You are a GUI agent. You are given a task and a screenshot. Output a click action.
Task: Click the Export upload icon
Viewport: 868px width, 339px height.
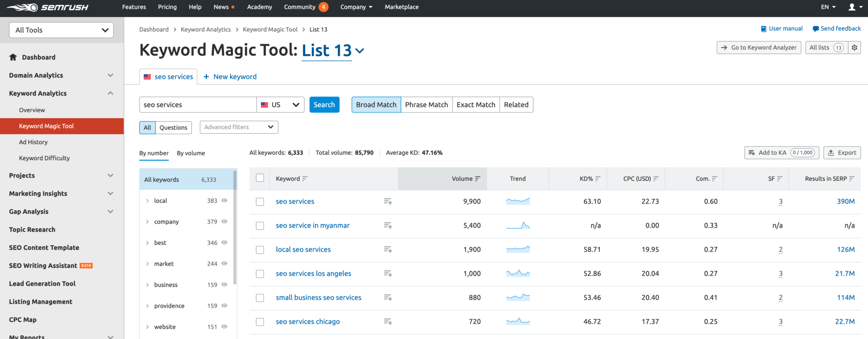[x=831, y=153]
